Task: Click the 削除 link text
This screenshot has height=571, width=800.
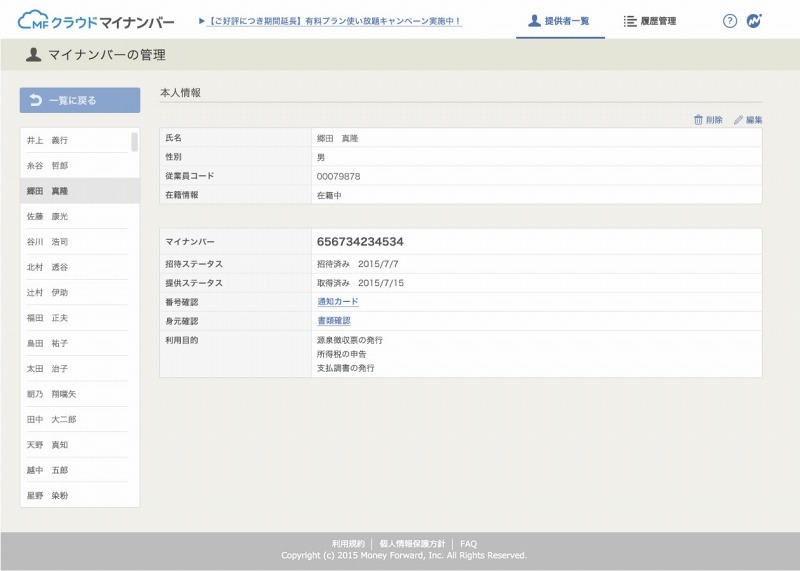Action: (x=714, y=120)
